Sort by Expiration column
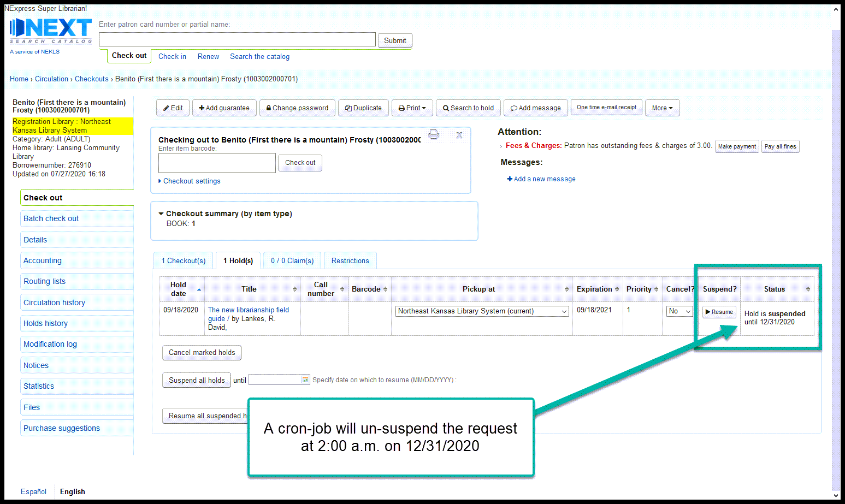 [598, 289]
